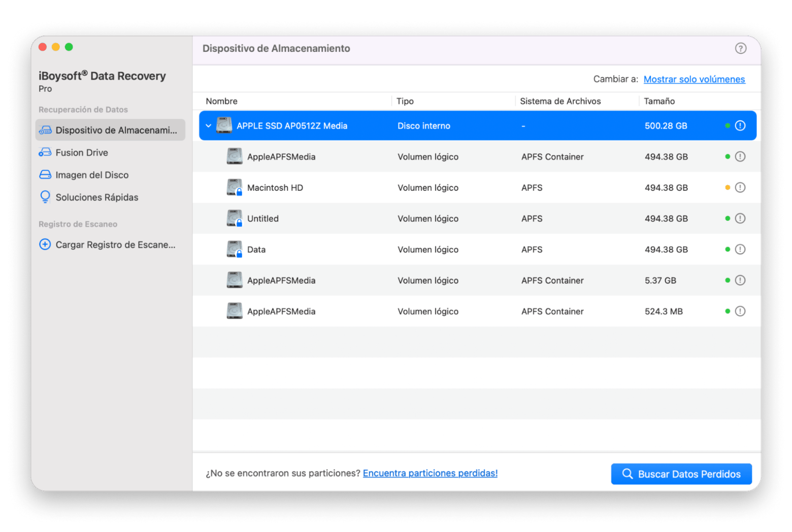The width and height of the screenshot is (792, 532).
Task: Click info icon for 5.37 GB AppleAPFSMedia
Action: point(740,280)
